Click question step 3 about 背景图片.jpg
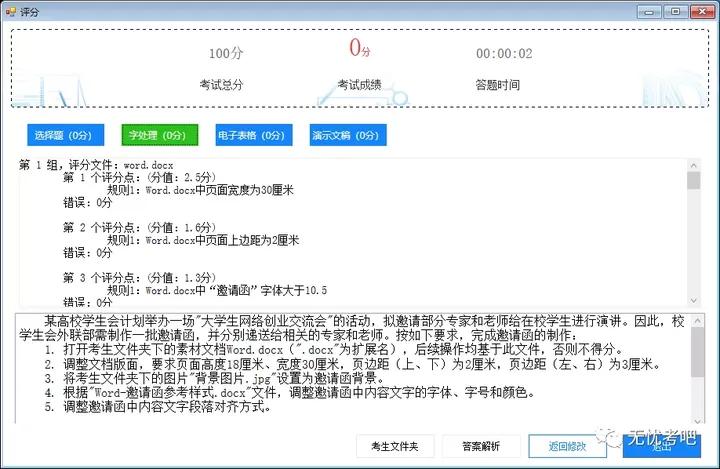The height and width of the screenshot is (469, 720). tap(214, 379)
